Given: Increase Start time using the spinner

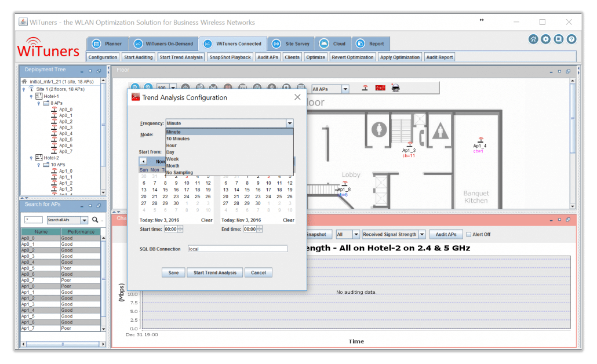Looking at the screenshot, I should click(x=180, y=228).
